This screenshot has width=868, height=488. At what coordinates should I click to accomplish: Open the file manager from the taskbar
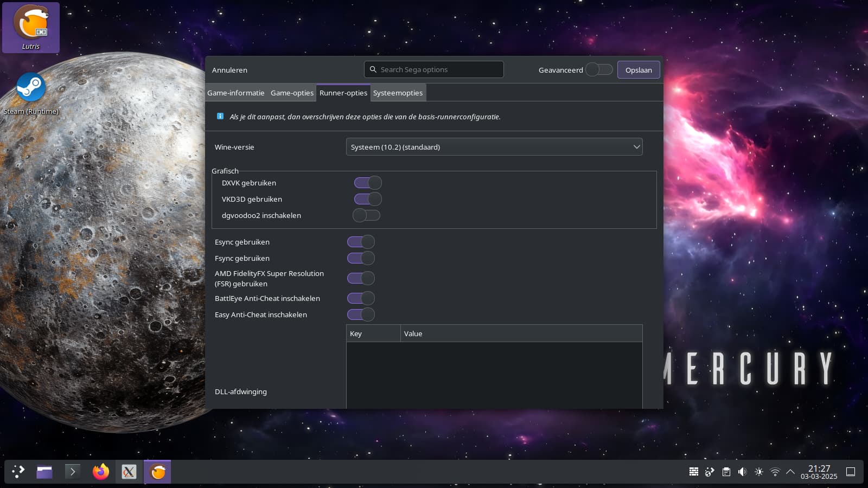point(44,472)
